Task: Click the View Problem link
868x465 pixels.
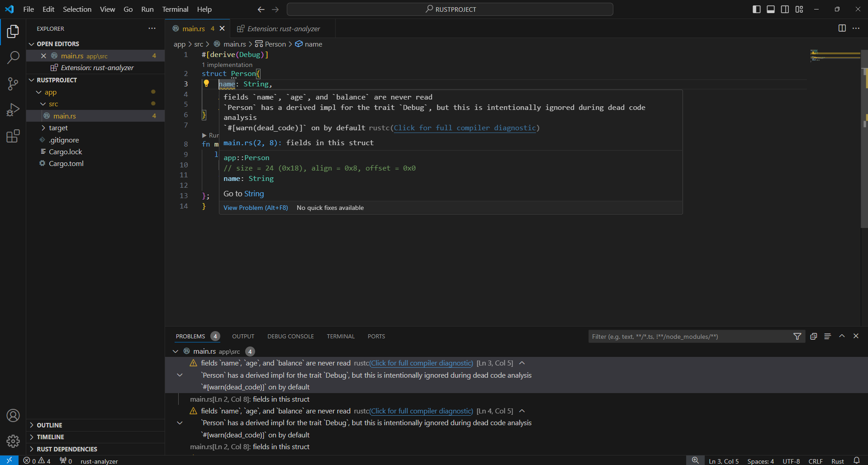Action: pyautogui.click(x=256, y=208)
